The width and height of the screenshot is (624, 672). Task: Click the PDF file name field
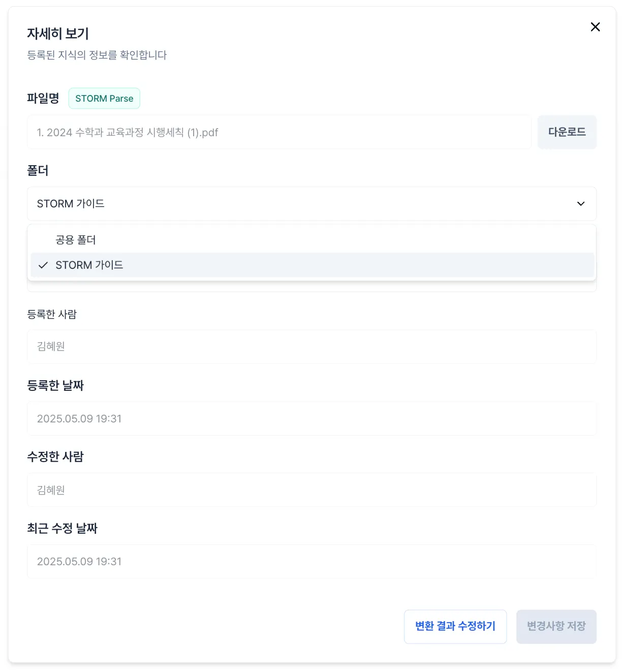[x=279, y=133]
